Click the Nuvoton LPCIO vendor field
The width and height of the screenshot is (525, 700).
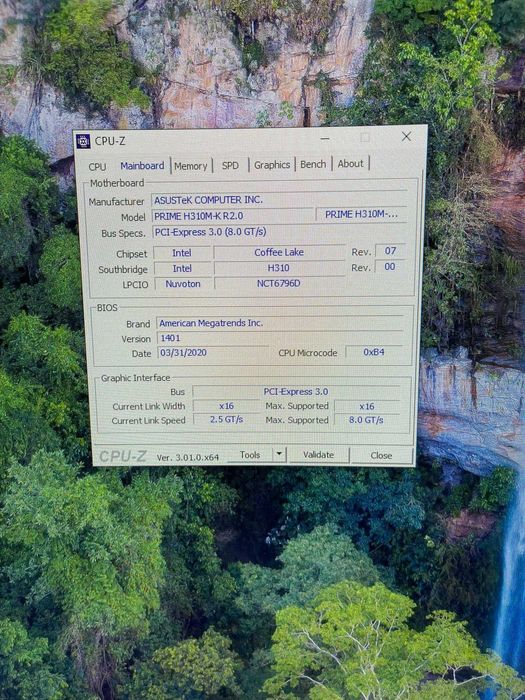coord(183,284)
